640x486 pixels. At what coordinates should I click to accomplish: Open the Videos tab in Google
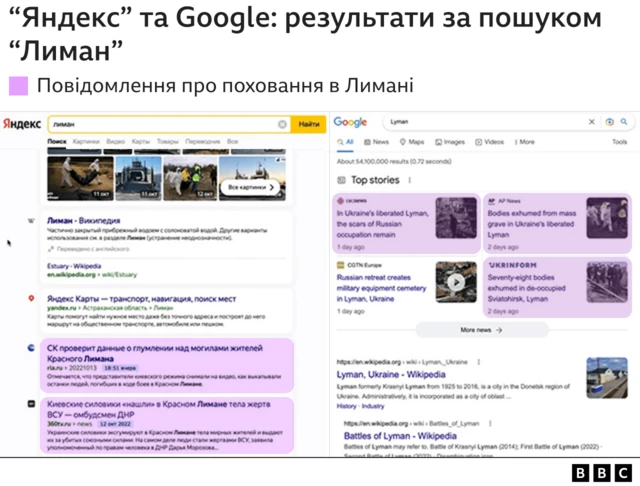489,142
